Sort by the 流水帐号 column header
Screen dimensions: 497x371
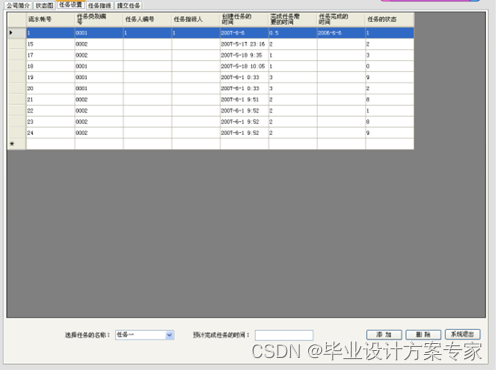(50, 20)
